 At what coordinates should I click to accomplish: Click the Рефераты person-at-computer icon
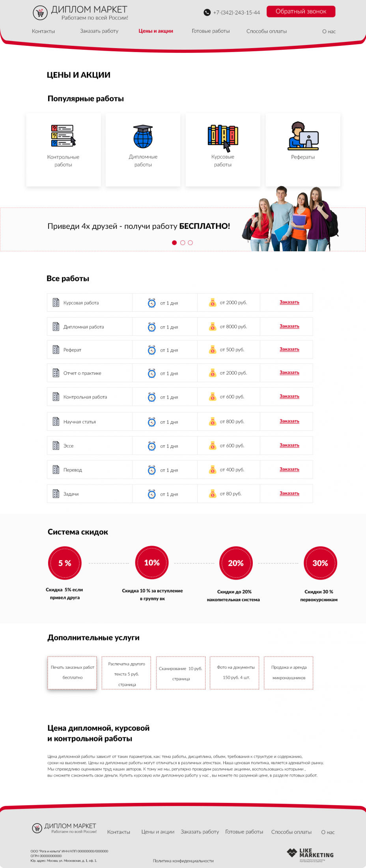coord(303,136)
